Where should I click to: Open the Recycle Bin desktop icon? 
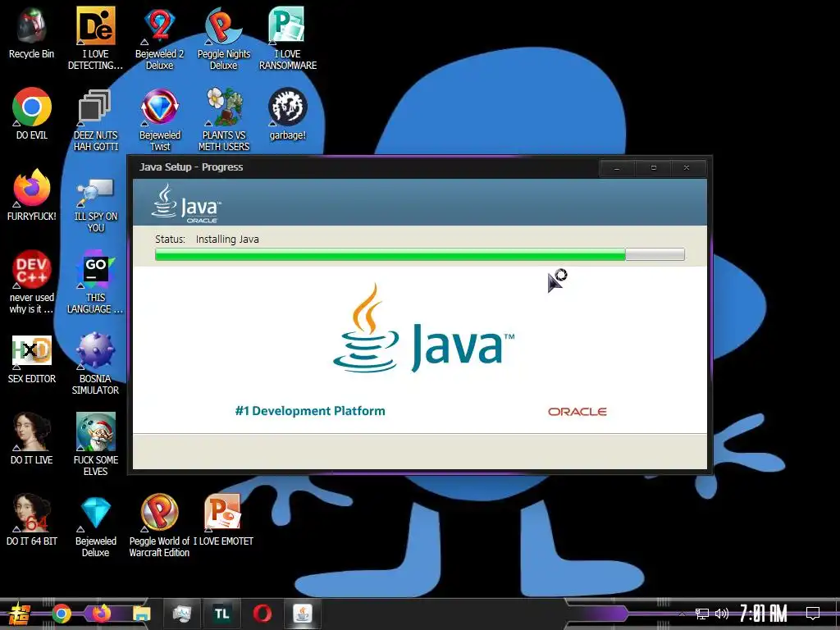coord(32,33)
